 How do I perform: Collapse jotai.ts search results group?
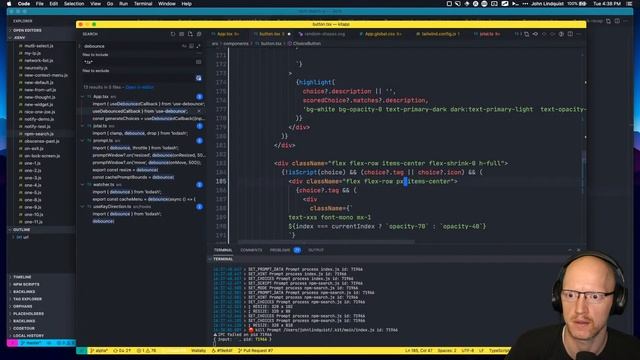coord(83,126)
